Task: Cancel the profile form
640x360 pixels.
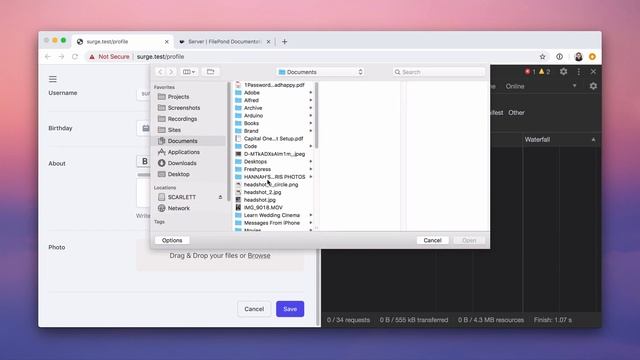Action: pyautogui.click(x=254, y=309)
